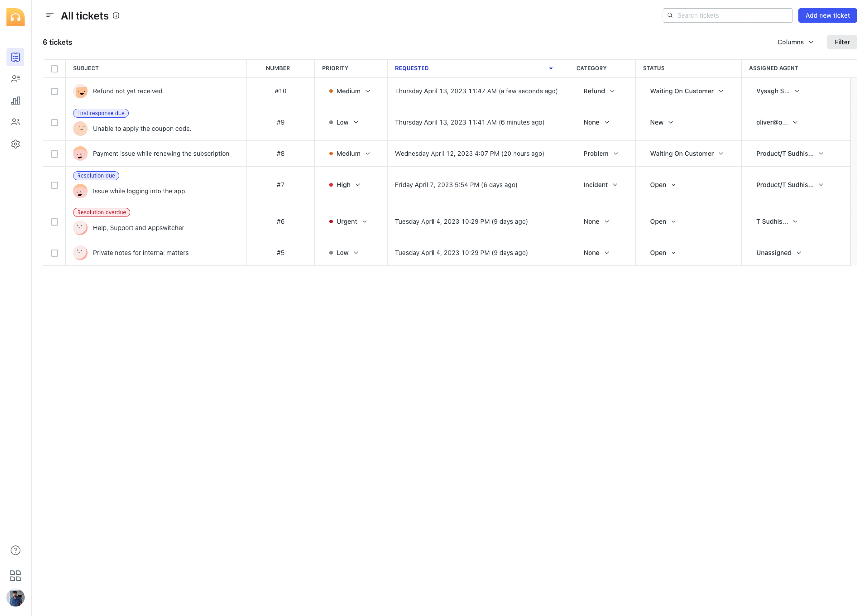Image resolution: width=866 pixels, height=616 pixels.
Task: Click requester avatar for Payment issue ticket
Action: 80,154
